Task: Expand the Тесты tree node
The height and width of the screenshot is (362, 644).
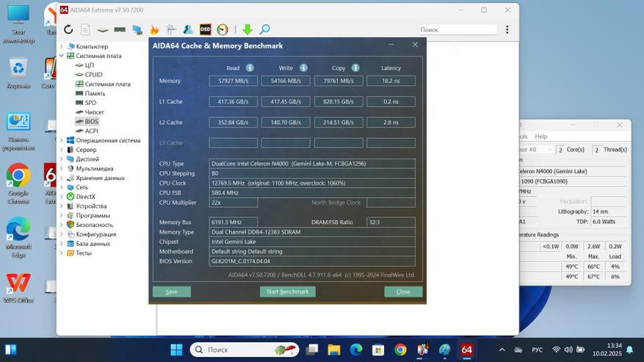Action: tap(62, 253)
